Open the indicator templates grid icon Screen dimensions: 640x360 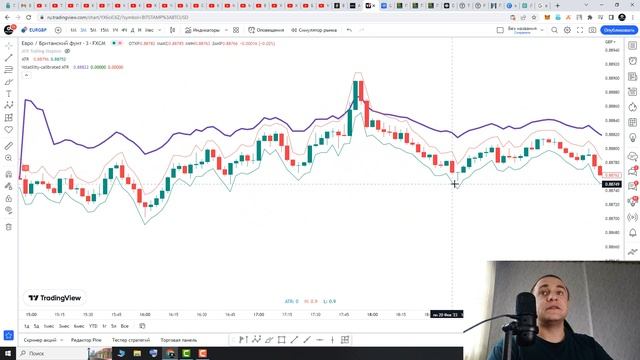coord(236,30)
